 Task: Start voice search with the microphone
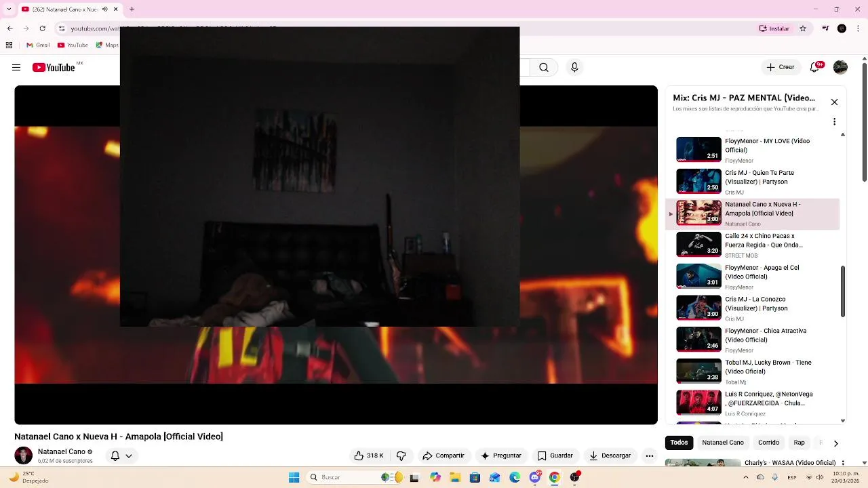point(574,67)
